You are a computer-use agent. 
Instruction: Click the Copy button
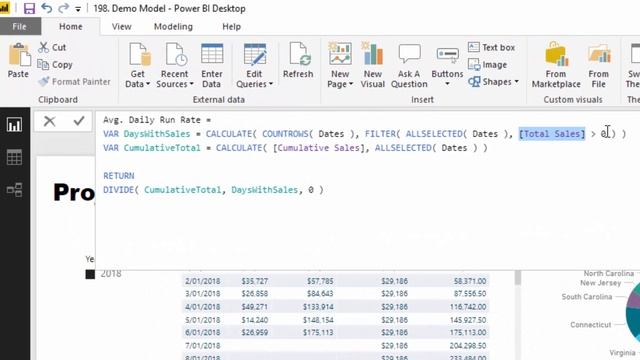coord(55,64)
